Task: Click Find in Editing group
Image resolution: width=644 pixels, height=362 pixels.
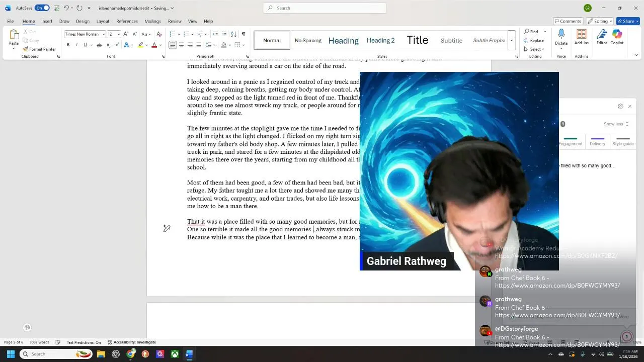Action: (x=531, y=32)
